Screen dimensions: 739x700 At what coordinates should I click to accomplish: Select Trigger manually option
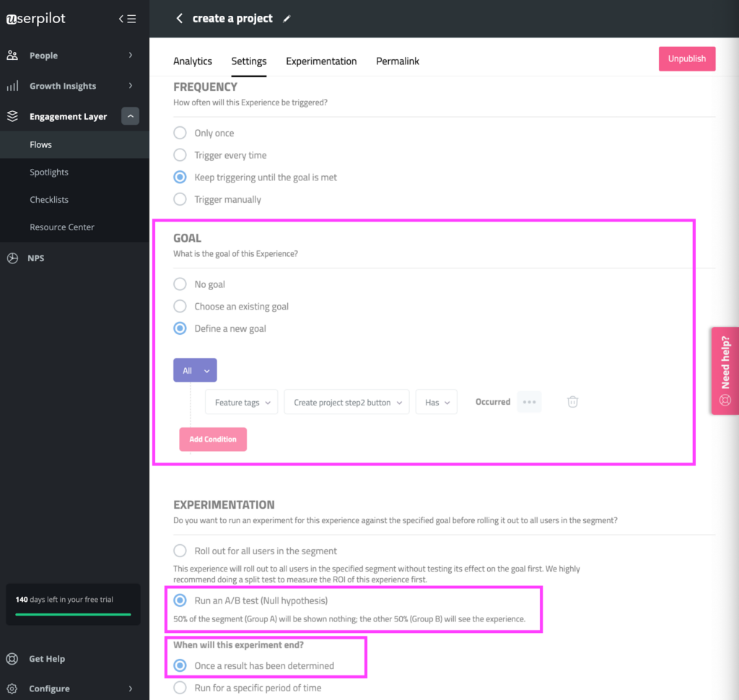tap(180, 199)
